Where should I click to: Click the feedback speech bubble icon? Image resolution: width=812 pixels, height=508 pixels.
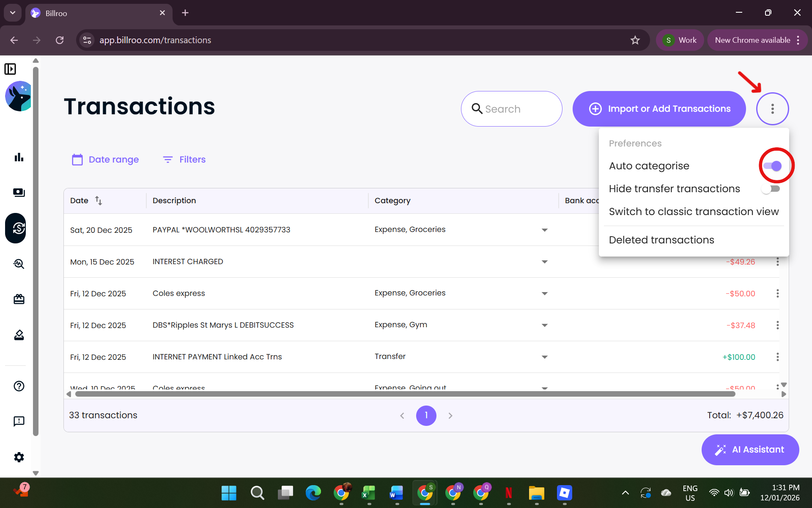[x=19, y=421]
